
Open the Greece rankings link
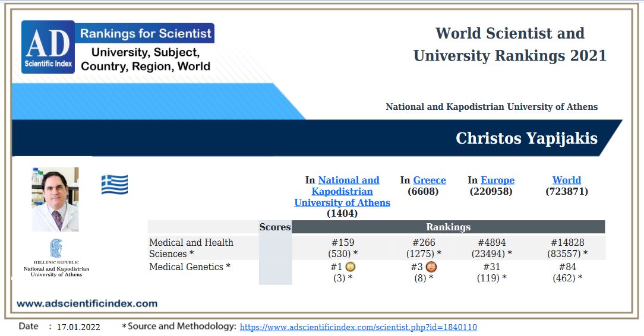[429, 180]
